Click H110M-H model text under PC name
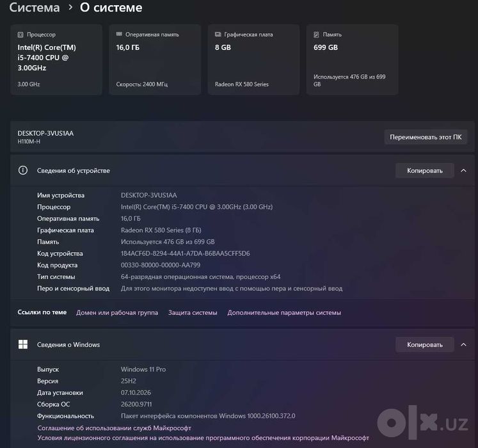Screen dimensions: 478x448 pos(29,141)
